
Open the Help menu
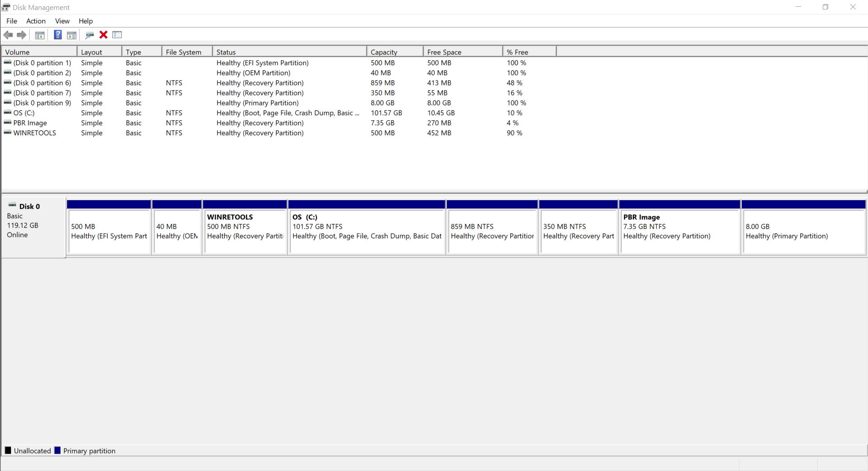tap(85, 21)
